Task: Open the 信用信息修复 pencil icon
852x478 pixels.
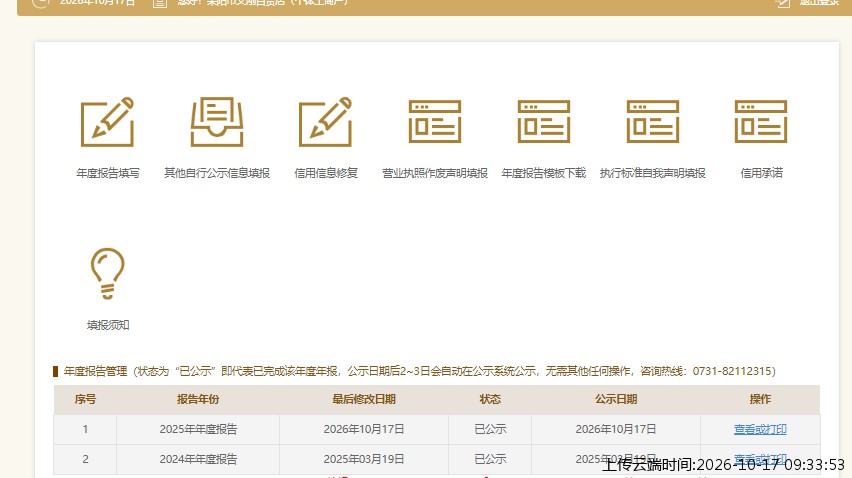Action: click(x=325, y=122)
